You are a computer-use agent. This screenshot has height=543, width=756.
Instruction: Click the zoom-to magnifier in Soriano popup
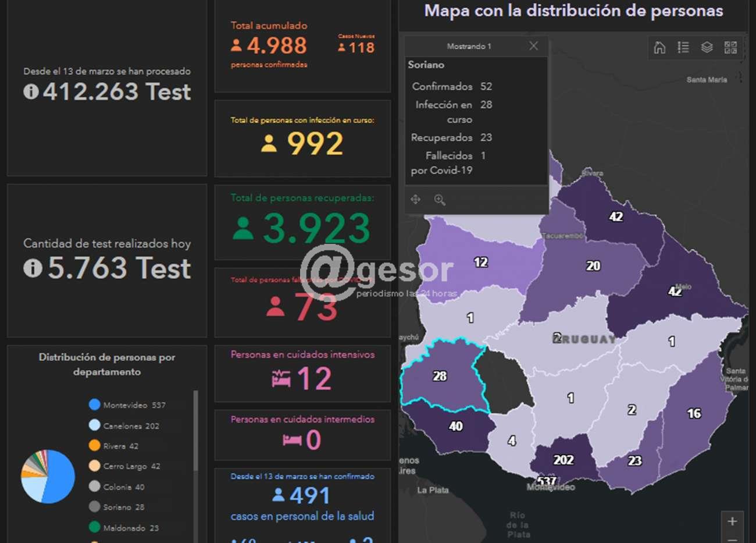[x=440, y=200]
